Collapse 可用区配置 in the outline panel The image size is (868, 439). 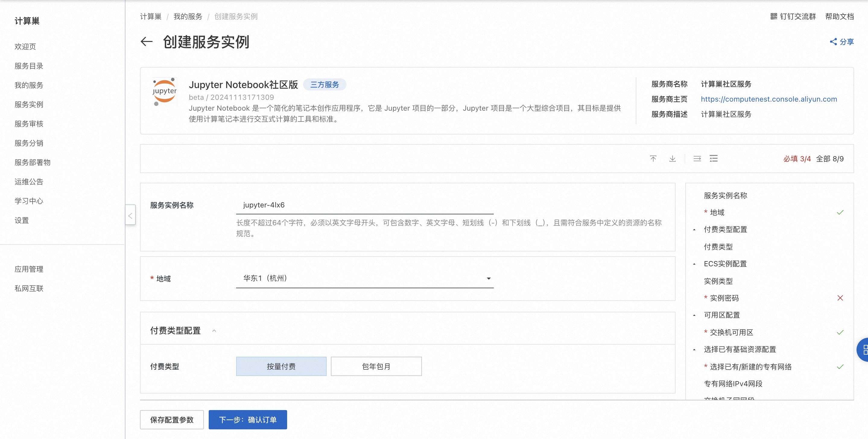coord(694,315)
